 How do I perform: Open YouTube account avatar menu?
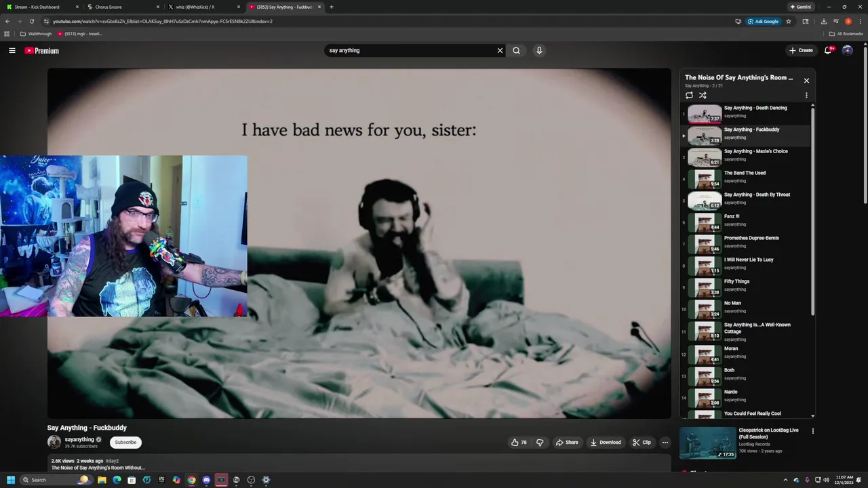847,50
